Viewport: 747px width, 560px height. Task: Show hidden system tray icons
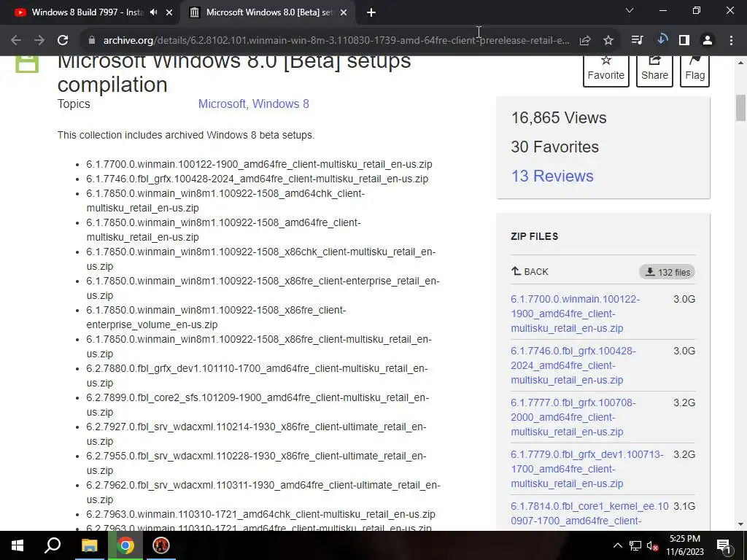tap(617, 545)
